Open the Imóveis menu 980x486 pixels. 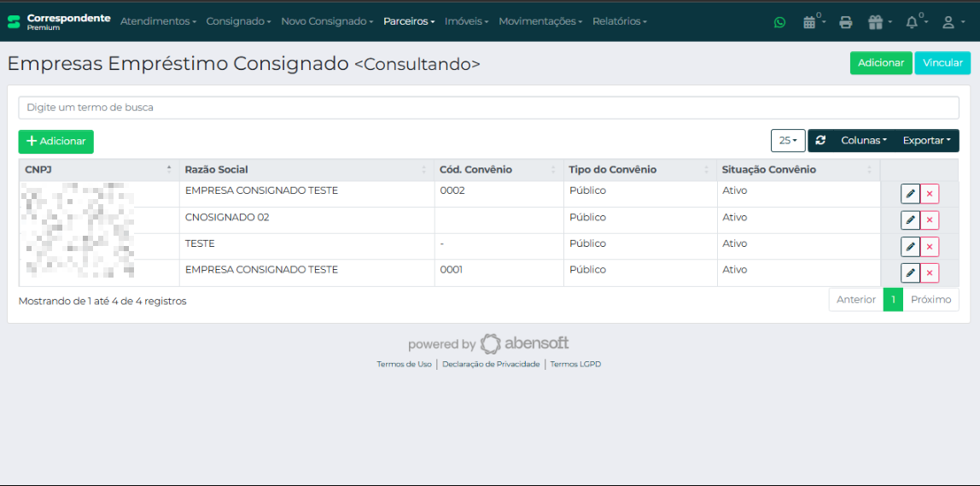click(466, 21)
